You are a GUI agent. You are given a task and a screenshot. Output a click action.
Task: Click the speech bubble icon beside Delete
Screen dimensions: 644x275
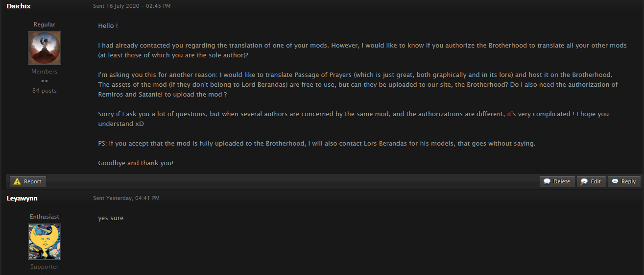coord(547,181)
